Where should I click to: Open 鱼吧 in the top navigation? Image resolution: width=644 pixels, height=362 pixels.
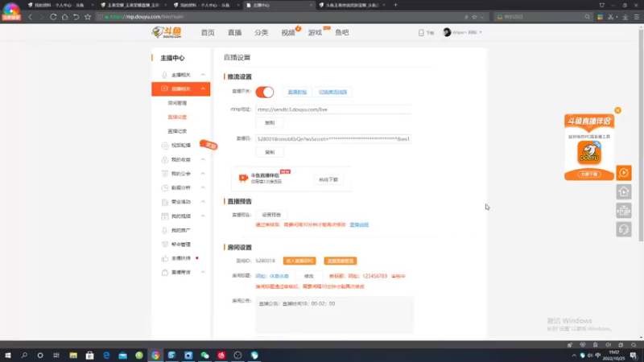coord(341,32)
